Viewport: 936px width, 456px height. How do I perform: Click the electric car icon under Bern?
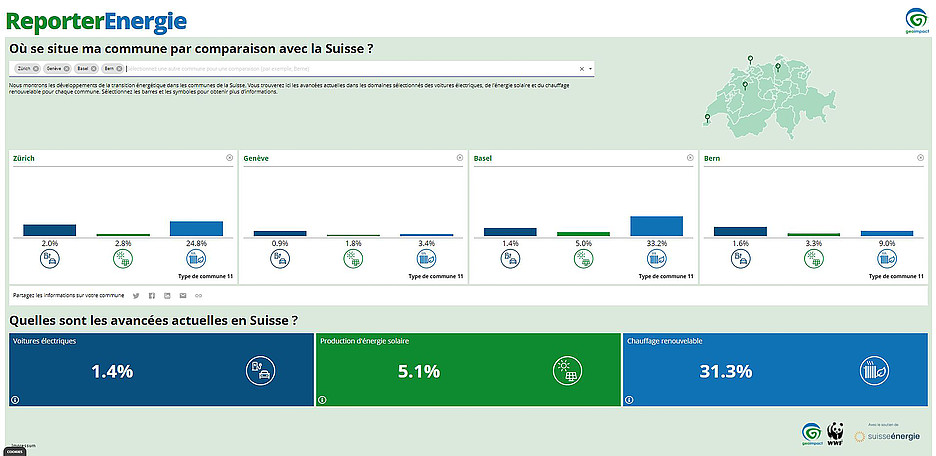pyautogui.click(x=741, y=260)
